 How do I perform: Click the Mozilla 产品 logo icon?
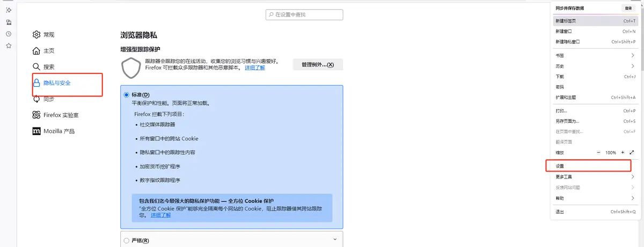coord(36,131)
